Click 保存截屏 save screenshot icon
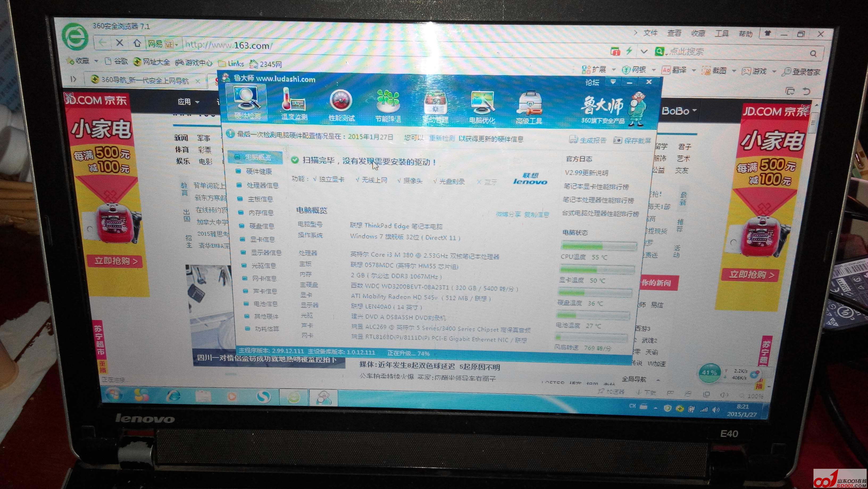 click(x=632, y=140)
